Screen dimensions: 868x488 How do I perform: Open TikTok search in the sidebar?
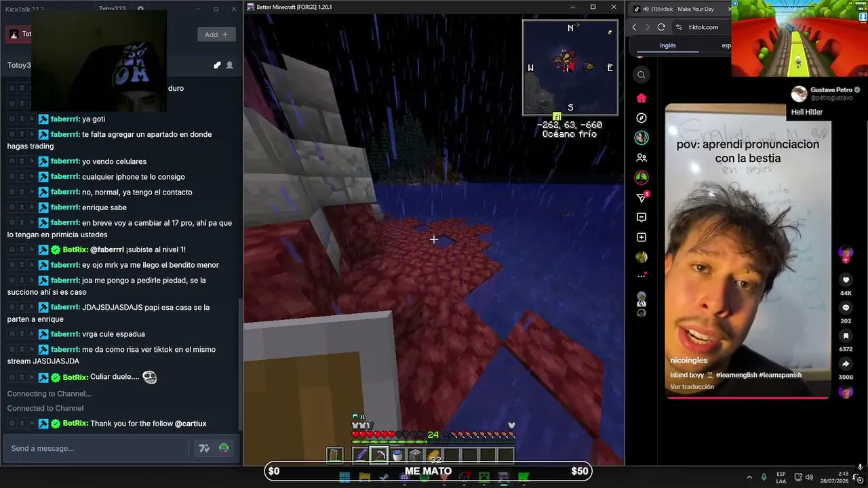(642, 75)
